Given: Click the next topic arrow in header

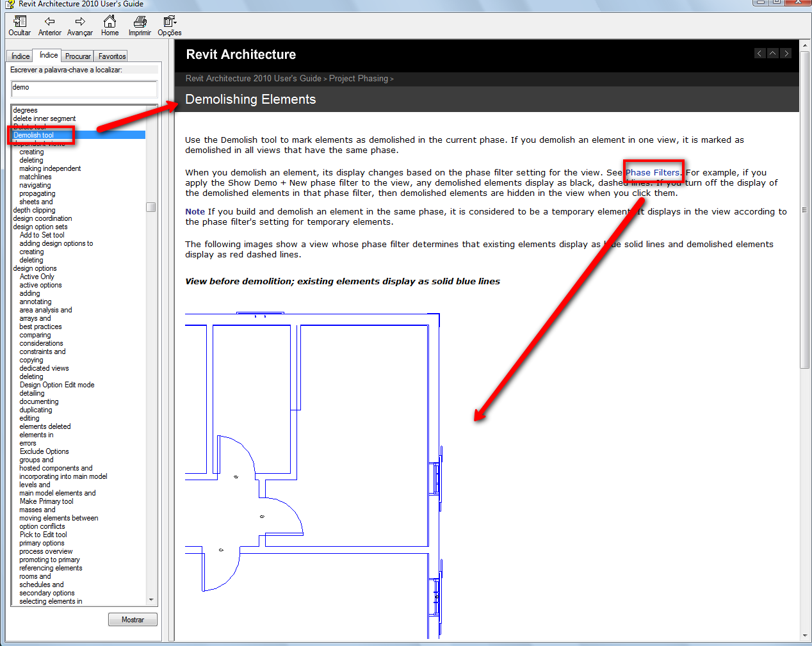Looking at the screenshot, I should click(786, 53).
